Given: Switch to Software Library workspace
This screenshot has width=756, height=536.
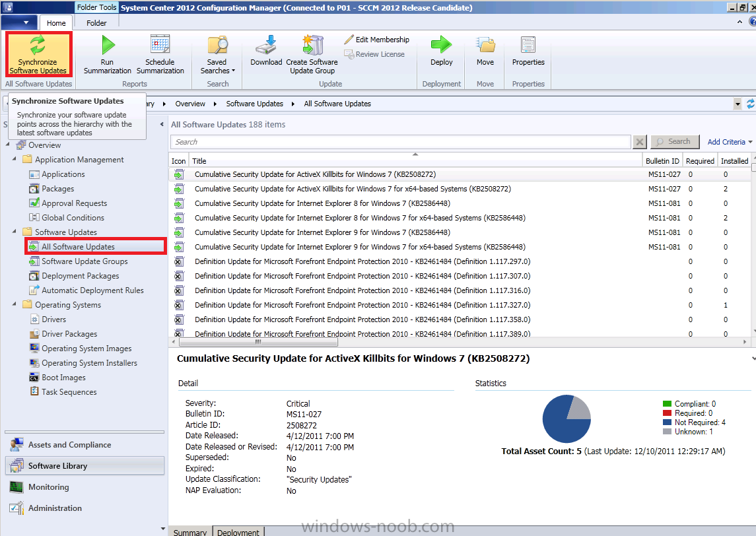Looking at the screenshot, I should (x=85, y=465).
